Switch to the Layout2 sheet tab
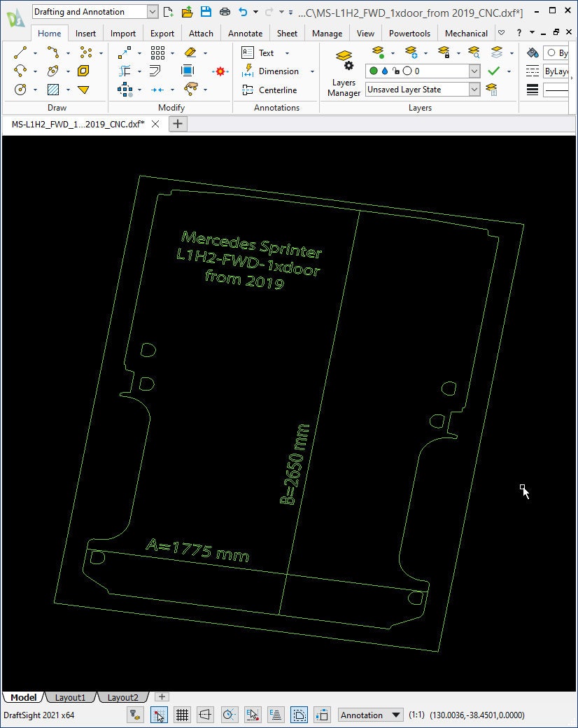This screenshot has height=728, width=578. (122, 697)
